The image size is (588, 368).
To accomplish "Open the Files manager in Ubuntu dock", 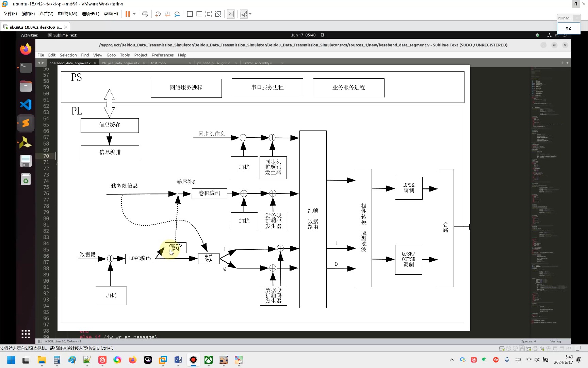I will 26,86.
